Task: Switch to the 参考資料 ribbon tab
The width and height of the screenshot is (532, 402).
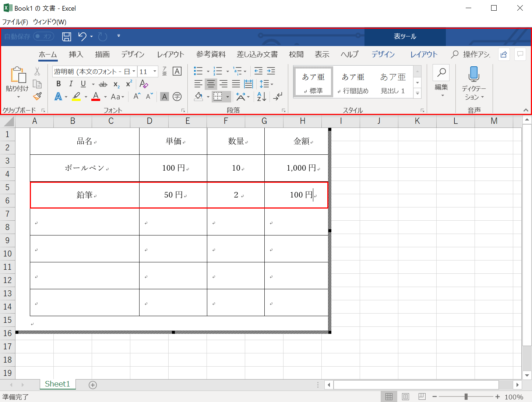Action: click(x=211, y=55)
